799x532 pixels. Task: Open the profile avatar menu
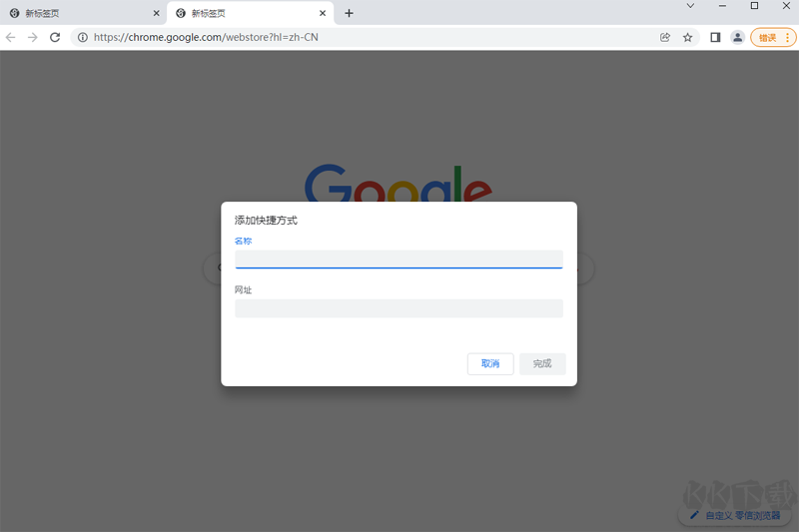coord(737,37)
